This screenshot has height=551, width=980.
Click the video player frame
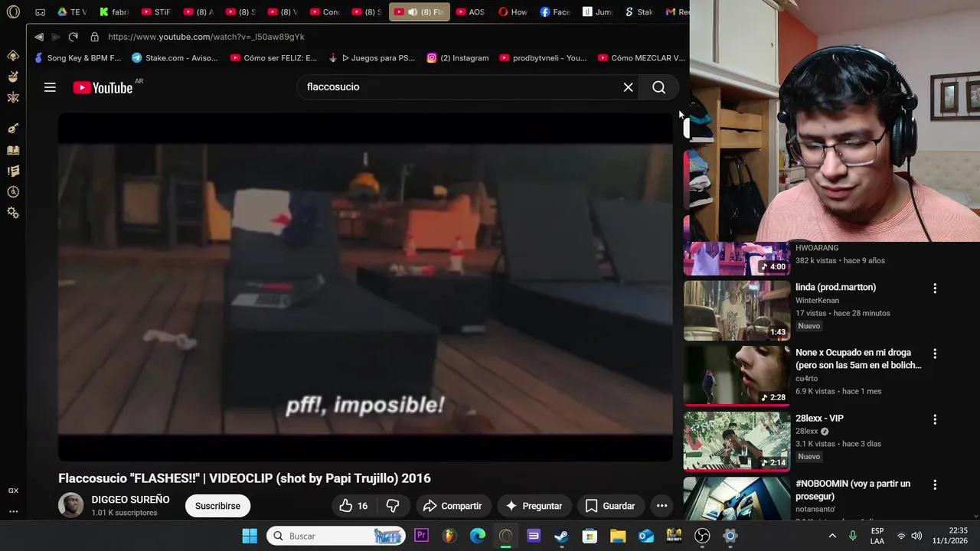pyautogui.click(x=365, y=288)
